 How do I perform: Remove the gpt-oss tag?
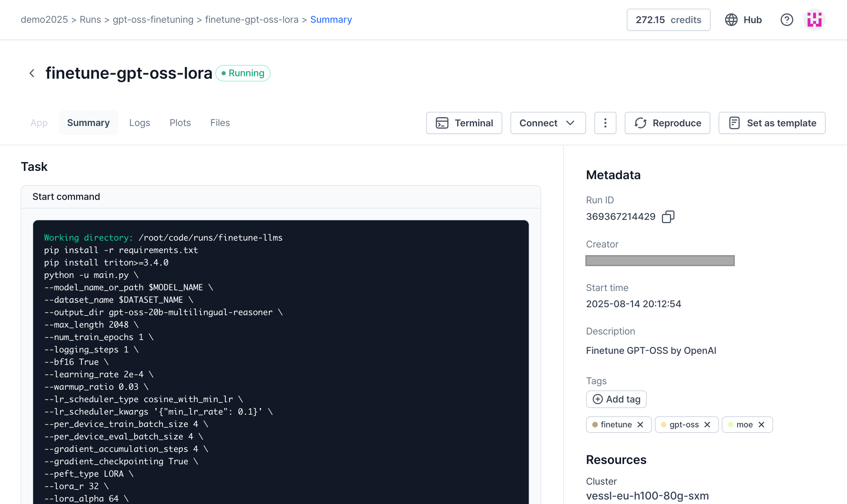[x=707, y=425]
